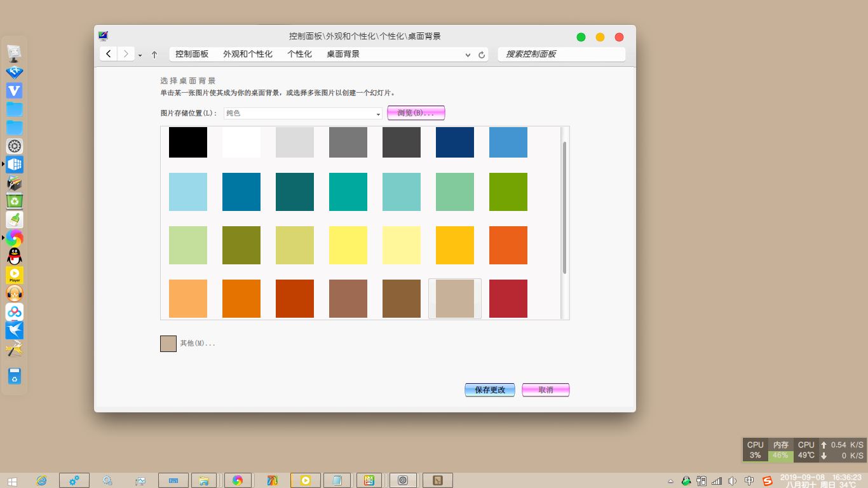Click the Internet Explorer taskbar icon
Screen dimensions: 868x488
(x=42, y=480)
